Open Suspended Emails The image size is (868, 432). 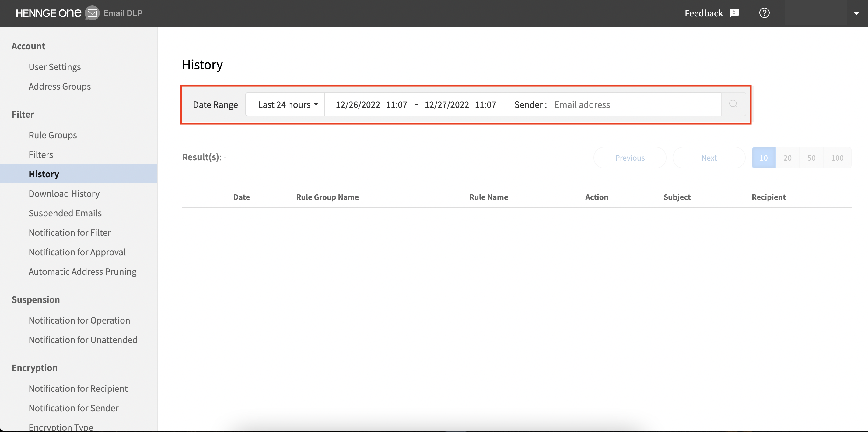[65, 213]
